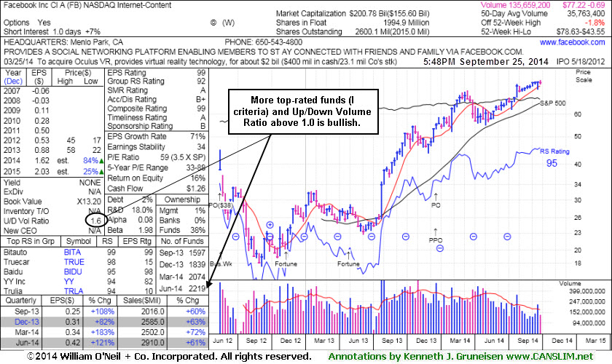The image size is (612, 364).
Task: Select the Dec-13 1839 funds row
Action: [x=182, y=264]
